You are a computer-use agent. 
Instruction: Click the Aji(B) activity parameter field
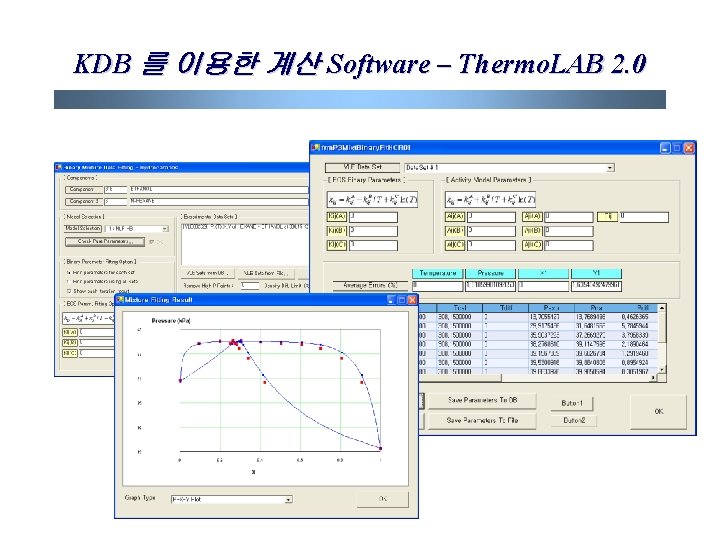[x=569, y=231]
